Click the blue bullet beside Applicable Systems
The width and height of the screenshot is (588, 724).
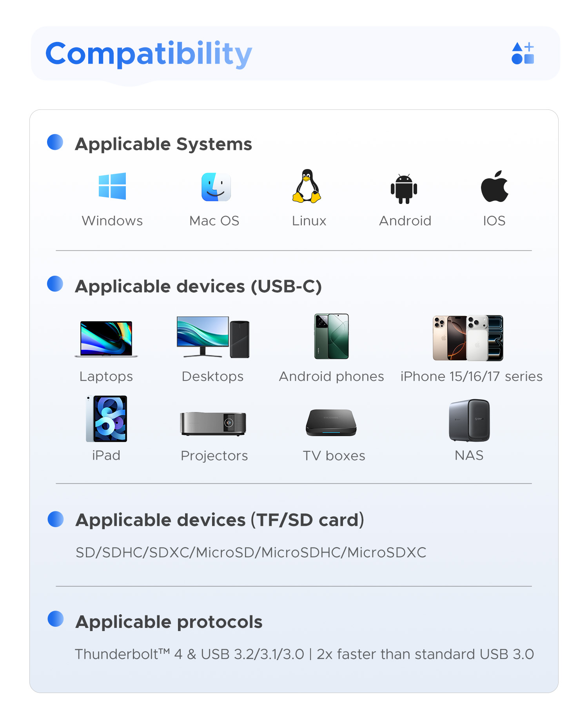pyautogui.click(x=55, y=142)
